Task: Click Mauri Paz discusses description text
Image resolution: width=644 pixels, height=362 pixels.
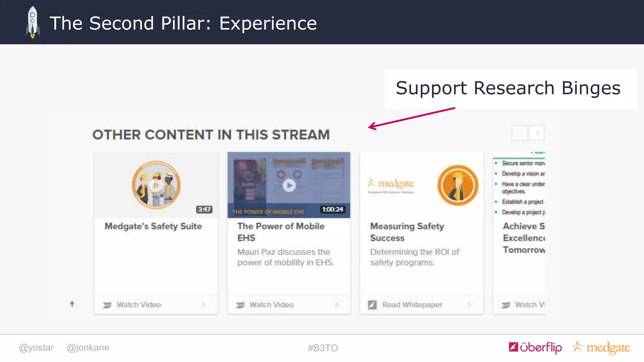Action: tap(286, 257)
